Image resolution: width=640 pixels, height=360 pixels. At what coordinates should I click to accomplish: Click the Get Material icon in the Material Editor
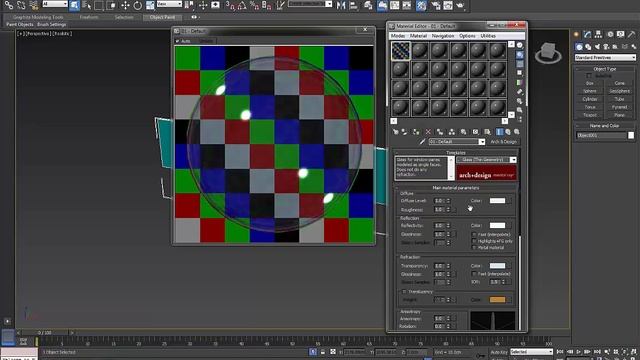coord(395,132)
